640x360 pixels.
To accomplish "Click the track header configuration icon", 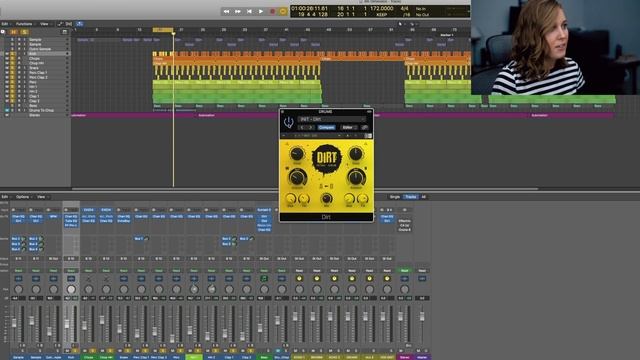I will tap(64, 32).
